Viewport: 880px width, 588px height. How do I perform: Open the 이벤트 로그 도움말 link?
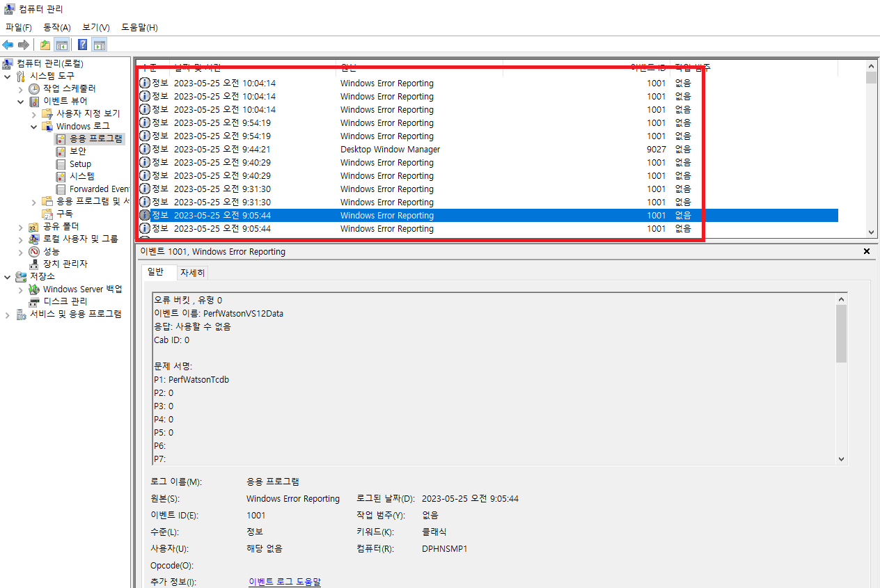point(285,582)
